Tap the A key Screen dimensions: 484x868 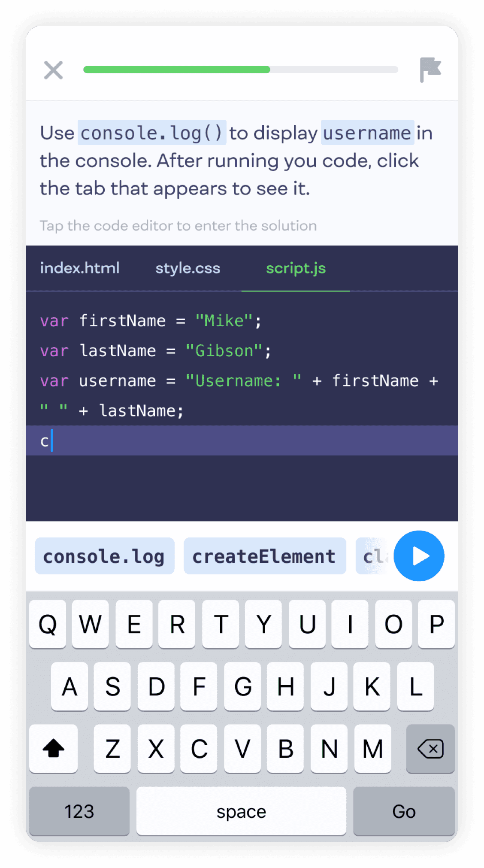[x=70, y=686]
